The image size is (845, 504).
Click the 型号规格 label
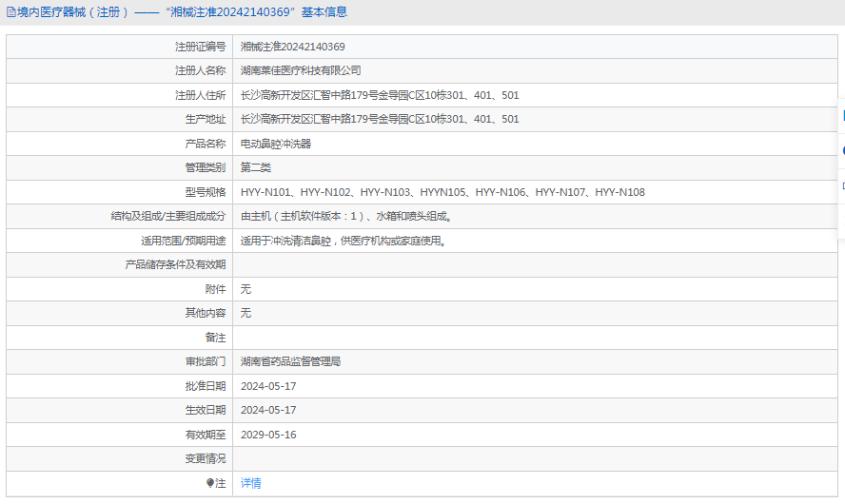tap(206, 192)
